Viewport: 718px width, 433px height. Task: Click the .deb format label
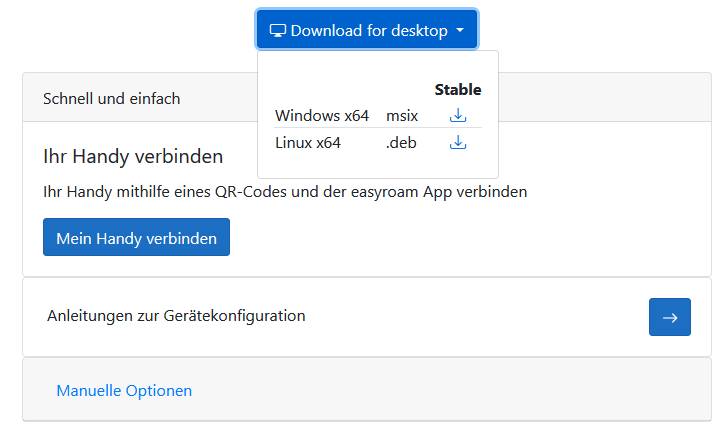tap(401, 143)
